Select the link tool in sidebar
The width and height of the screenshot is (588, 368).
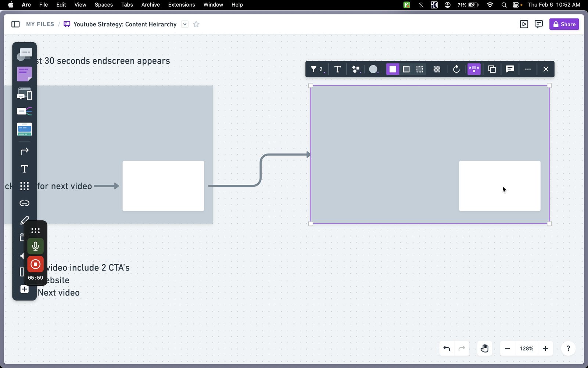[x=24, y=203]
